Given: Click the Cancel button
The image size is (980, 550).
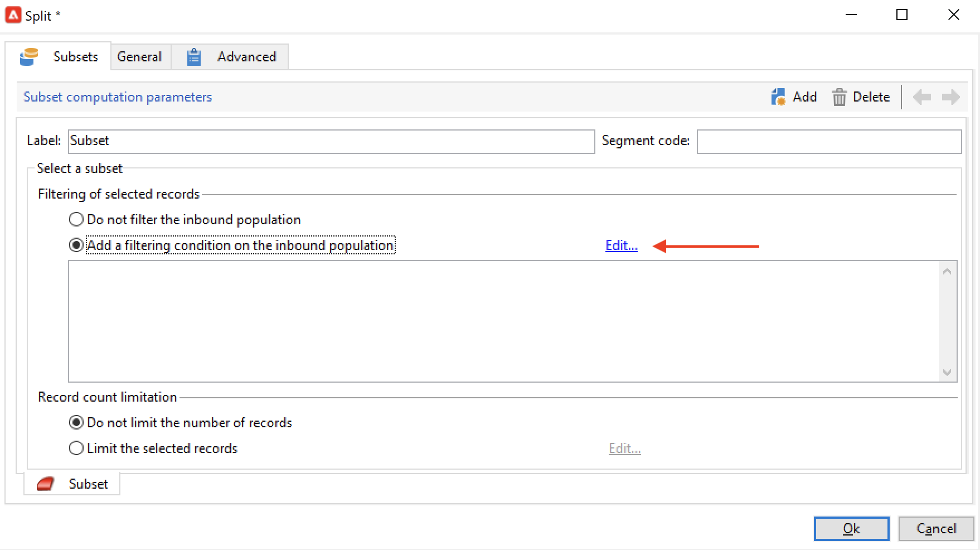Looking at the screenshot, I should 935,528.
